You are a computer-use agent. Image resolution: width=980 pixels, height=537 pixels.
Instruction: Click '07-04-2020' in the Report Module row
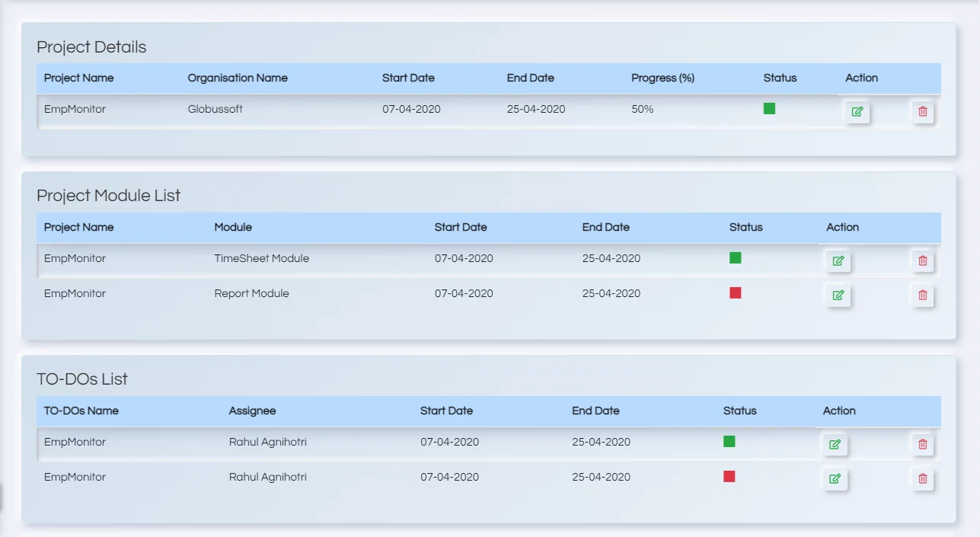[464, 293]
